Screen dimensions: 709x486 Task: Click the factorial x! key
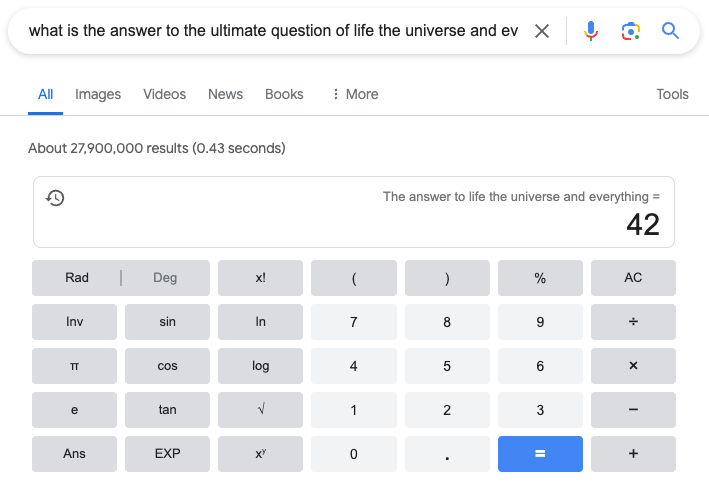tap(261, 278)
